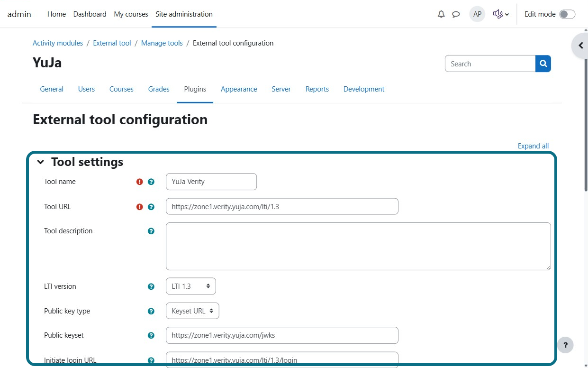The width and height of the screenshot is (588, 368).
Task: Select Site administration in top navigation
Action: coord(184,14)
